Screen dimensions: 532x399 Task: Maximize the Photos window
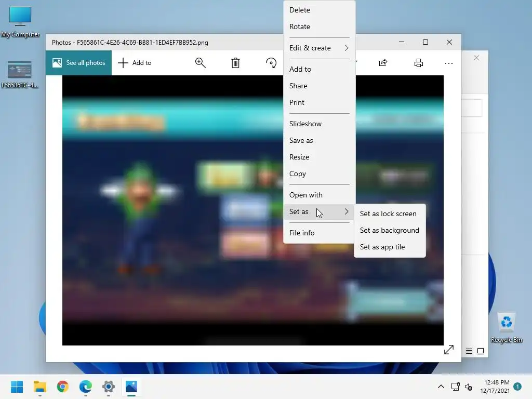[x=425, y=42]
